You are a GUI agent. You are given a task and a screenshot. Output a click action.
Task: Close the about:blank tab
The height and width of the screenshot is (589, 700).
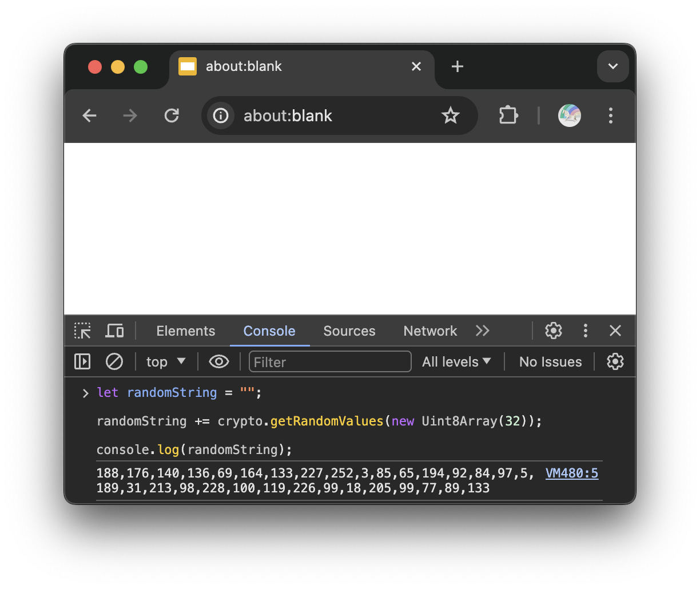pos(416,66)
